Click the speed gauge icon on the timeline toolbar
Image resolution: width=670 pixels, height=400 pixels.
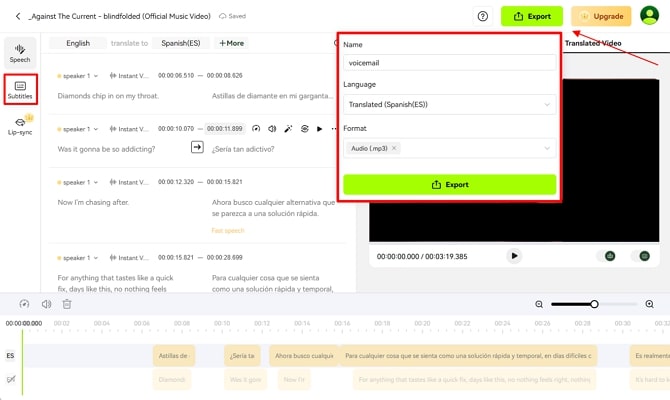point(24,304)
